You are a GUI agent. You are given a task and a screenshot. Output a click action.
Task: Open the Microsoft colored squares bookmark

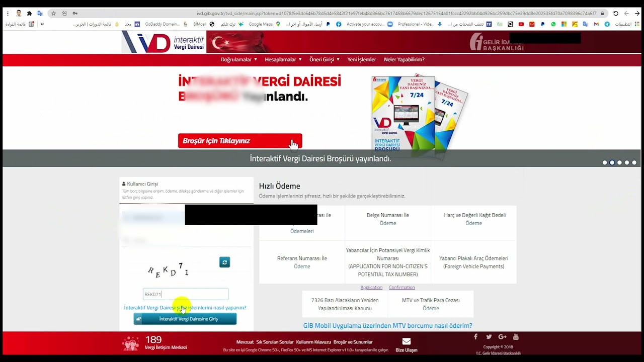(564, 24)
